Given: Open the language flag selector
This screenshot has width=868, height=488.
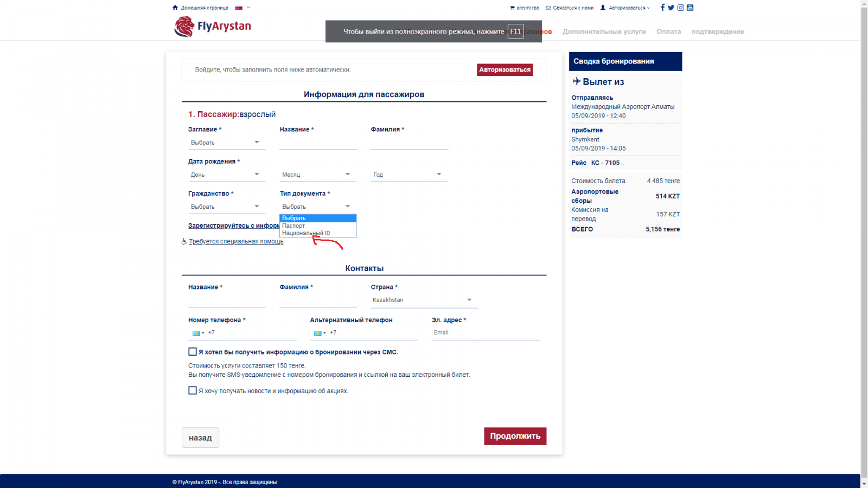Looking at the screenshot, I should pyautogui.click(x=239, y=8).
